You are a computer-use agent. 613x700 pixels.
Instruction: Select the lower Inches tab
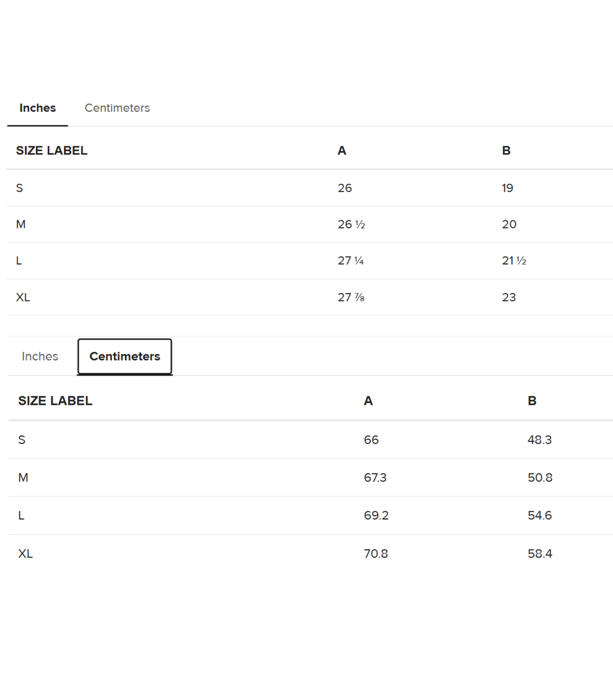pyautogui.click(x=40, y=356)
